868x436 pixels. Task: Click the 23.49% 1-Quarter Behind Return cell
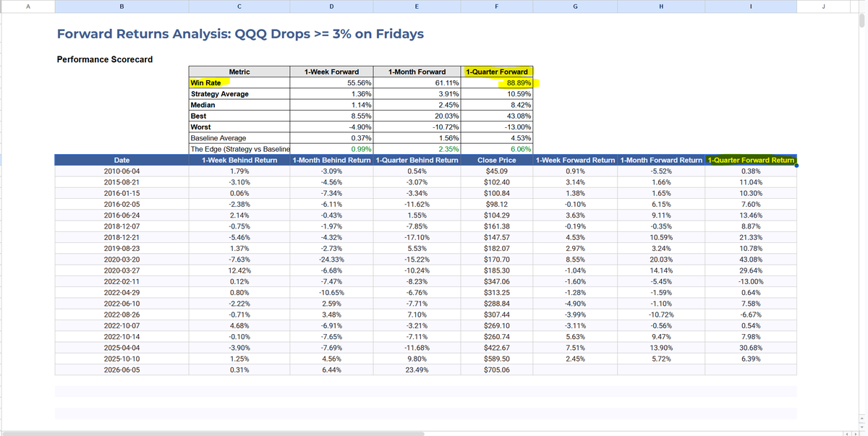click(x=417, y=369)
